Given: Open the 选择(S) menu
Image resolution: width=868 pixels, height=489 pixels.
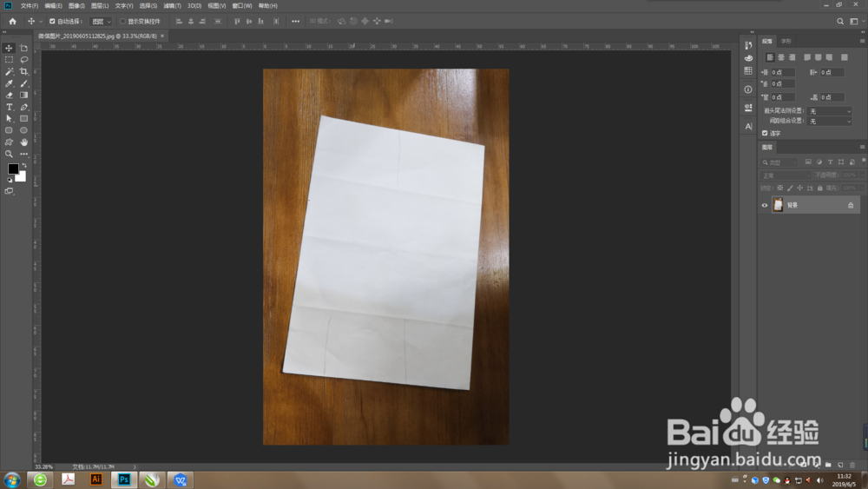Looking at the screenshot, I should 148,5.
